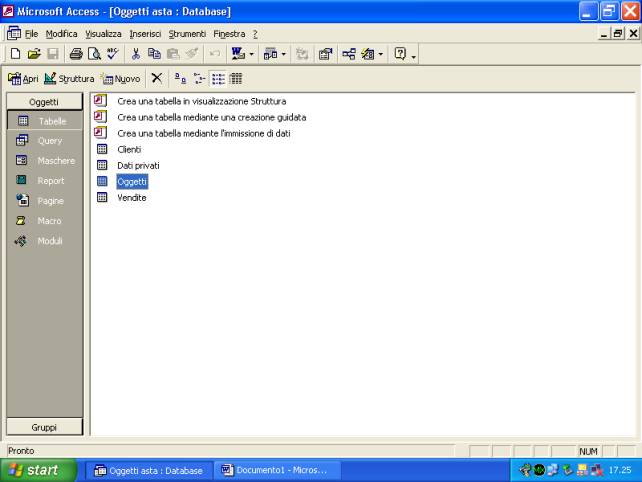This screenshot has height=482, width=642.
Task: Click the Format Painter brush icon
Action: [x=192, y=54]
